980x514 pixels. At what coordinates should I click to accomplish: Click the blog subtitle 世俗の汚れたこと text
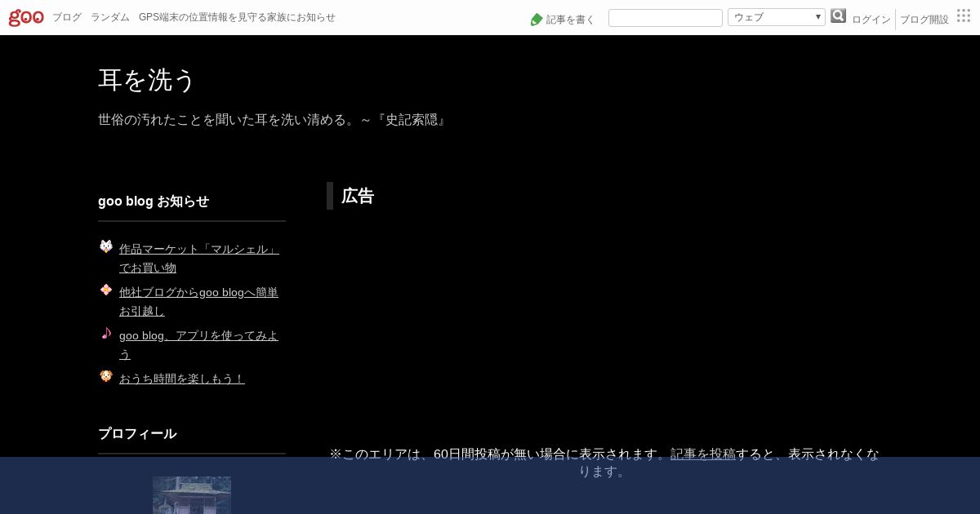tap(272, 120)
